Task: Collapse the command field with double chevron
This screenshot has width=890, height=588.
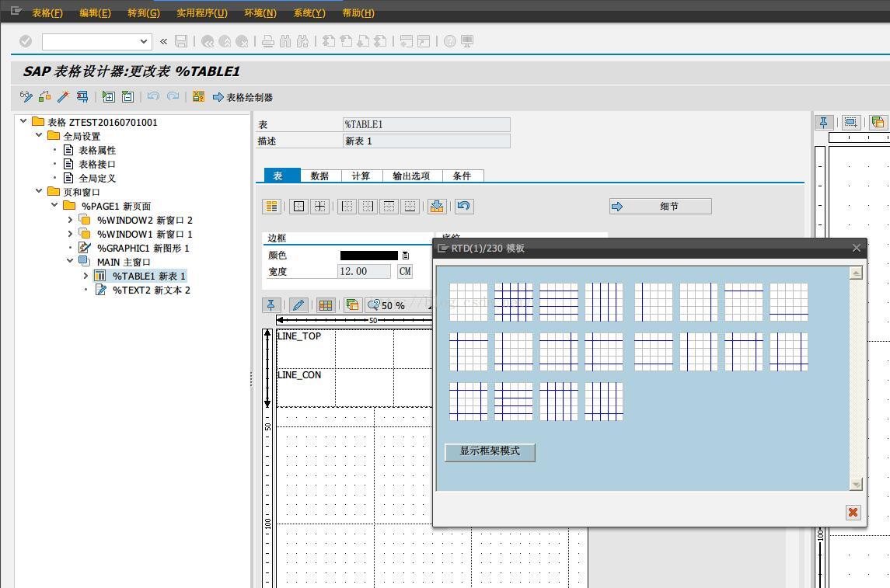Action: click(x=163, y=41)
